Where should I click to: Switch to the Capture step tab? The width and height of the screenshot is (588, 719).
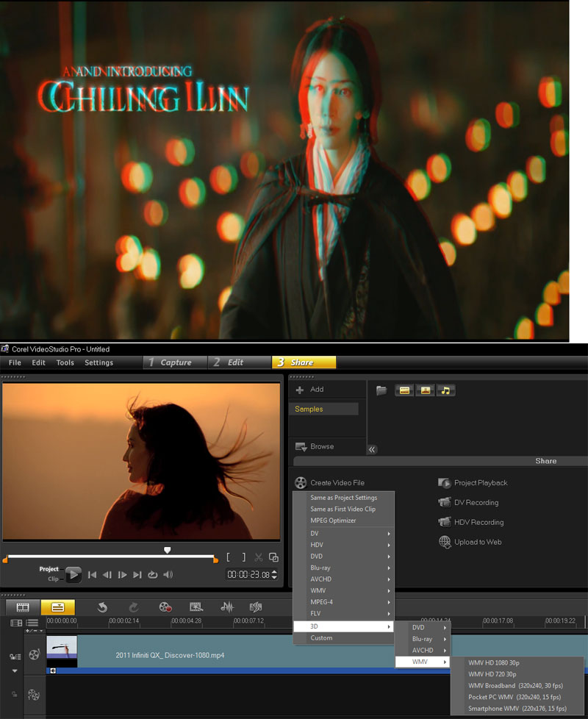pos(175,362)
